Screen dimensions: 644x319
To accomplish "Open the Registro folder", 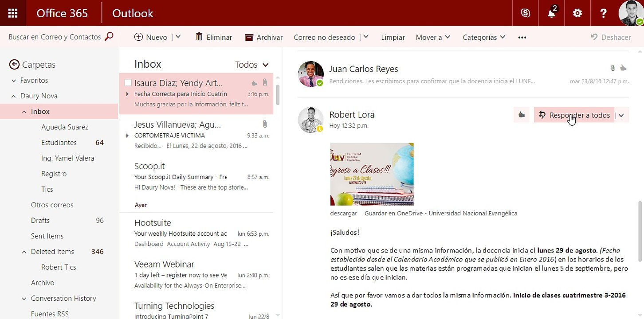I will click(x=54, y=174).
